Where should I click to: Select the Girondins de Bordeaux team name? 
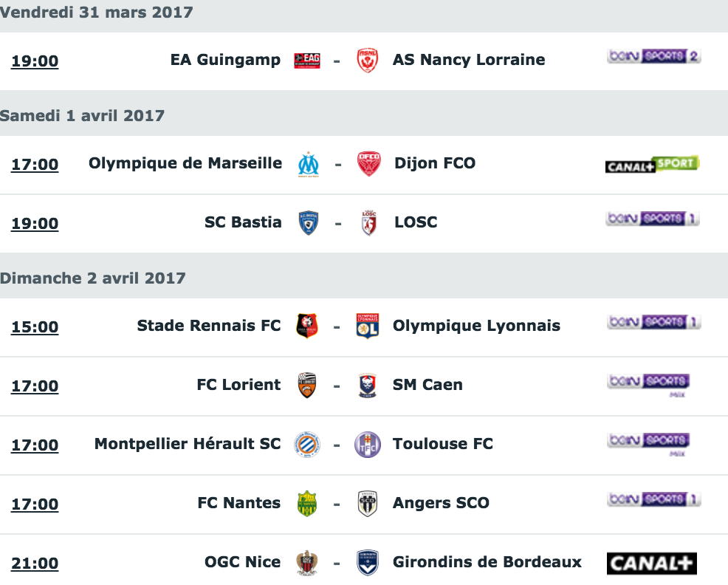pos(487,562)
